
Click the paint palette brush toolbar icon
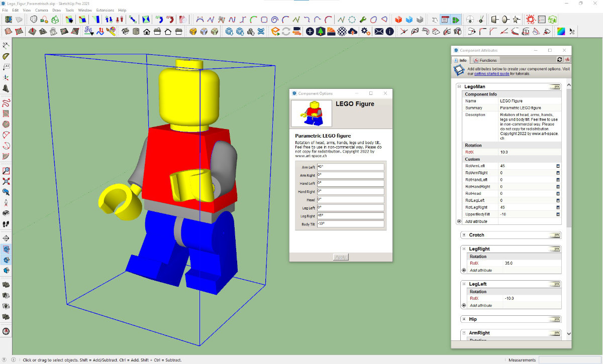point(111,32)
